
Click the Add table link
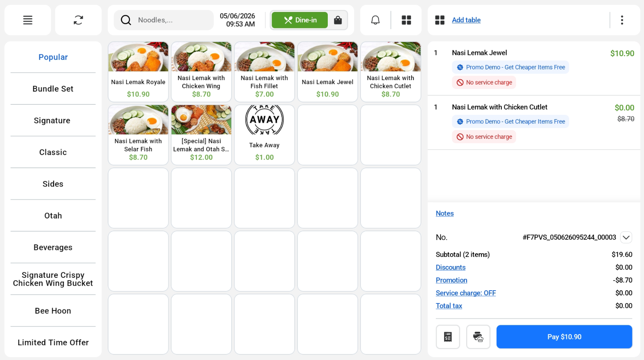pyautogui.click(x=466, y=20)
